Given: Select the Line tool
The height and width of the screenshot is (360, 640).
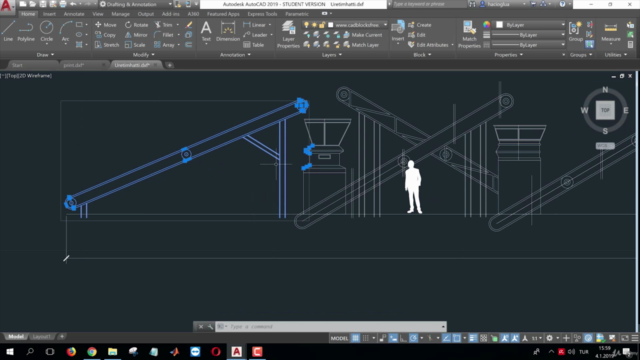Looking at the screenshot, I should point(8,31).
